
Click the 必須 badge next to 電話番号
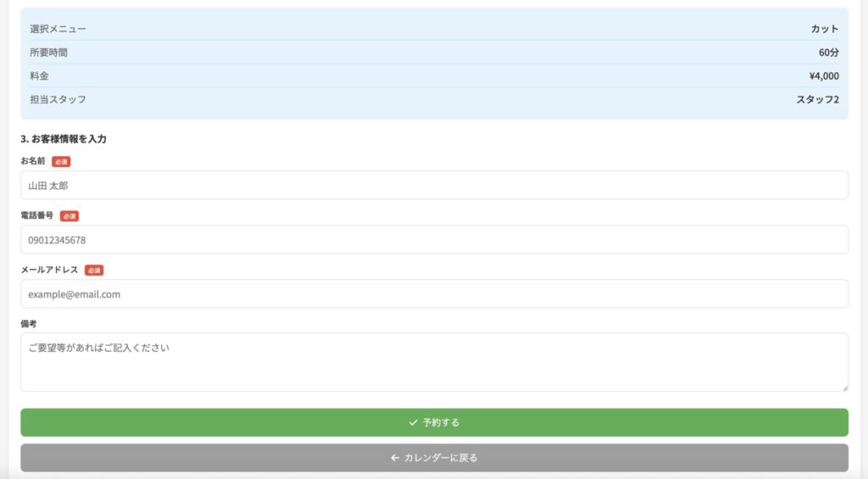click(x=70, y=216)
